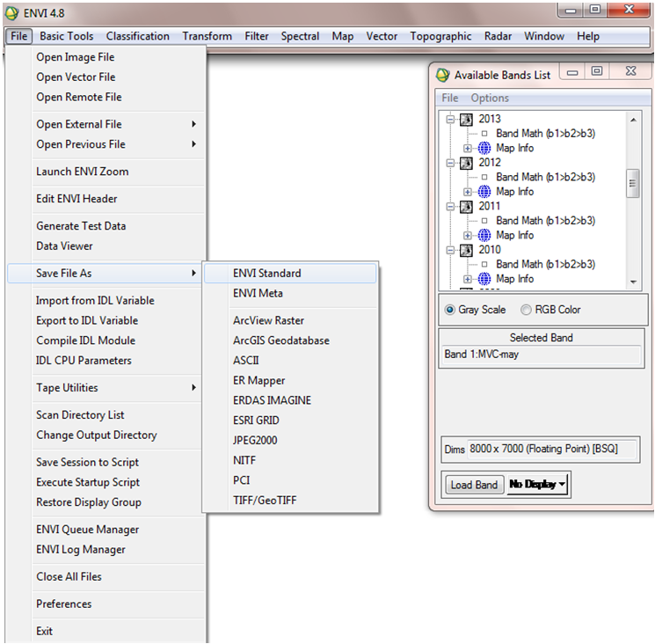Open the Tape Utilities submenu
The width and height of the screenshot is (655, 644).
coord(106,387)
